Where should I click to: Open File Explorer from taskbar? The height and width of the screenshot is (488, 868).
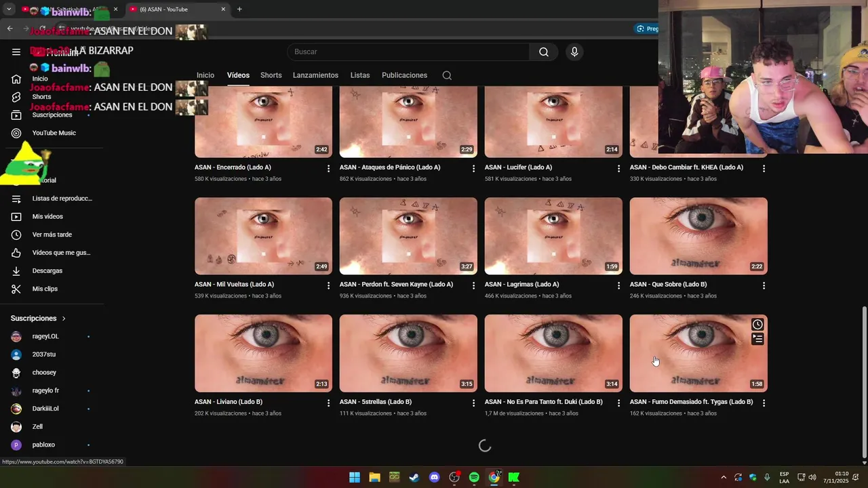(374, 477)
